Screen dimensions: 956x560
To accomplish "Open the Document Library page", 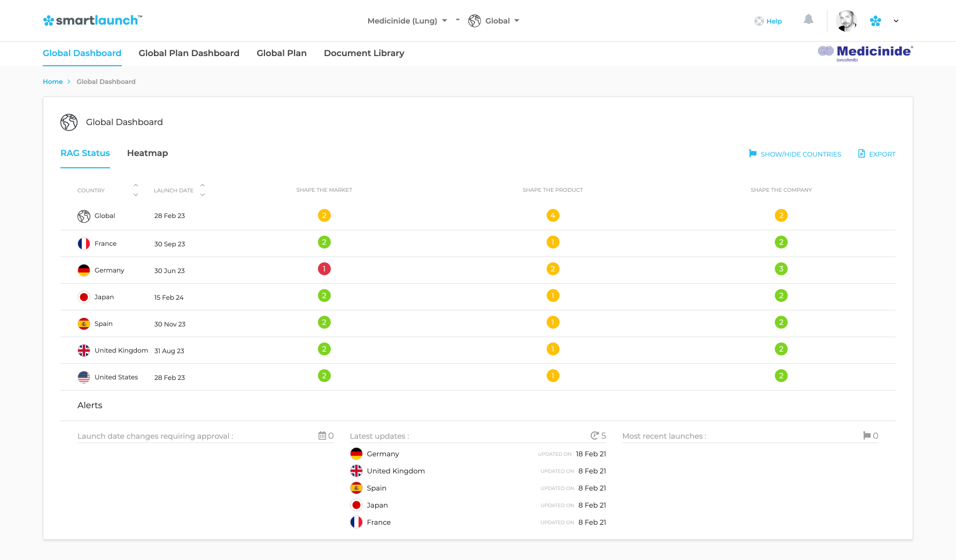I will point(364,53).
